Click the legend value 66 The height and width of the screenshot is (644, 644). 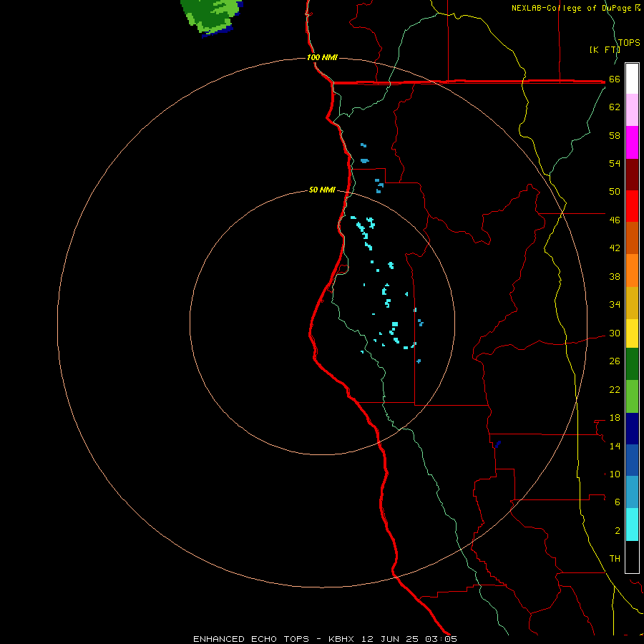(615, 79)
